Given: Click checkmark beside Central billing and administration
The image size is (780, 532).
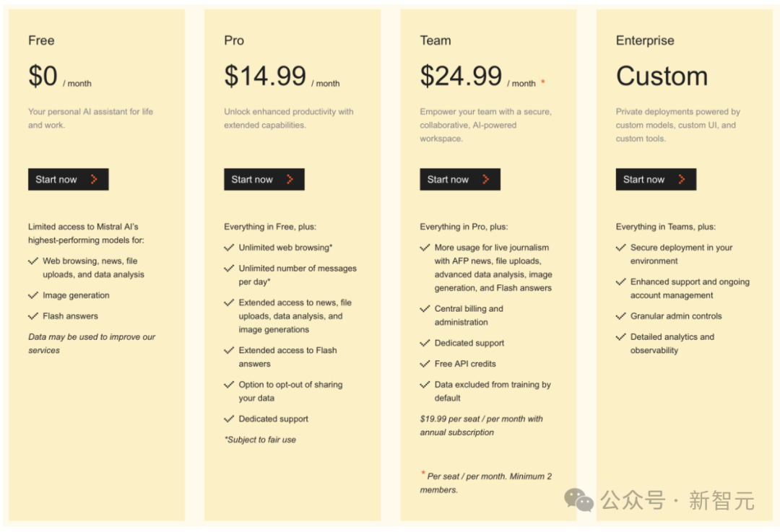Looking at the screenshot, I should (425, 309).
